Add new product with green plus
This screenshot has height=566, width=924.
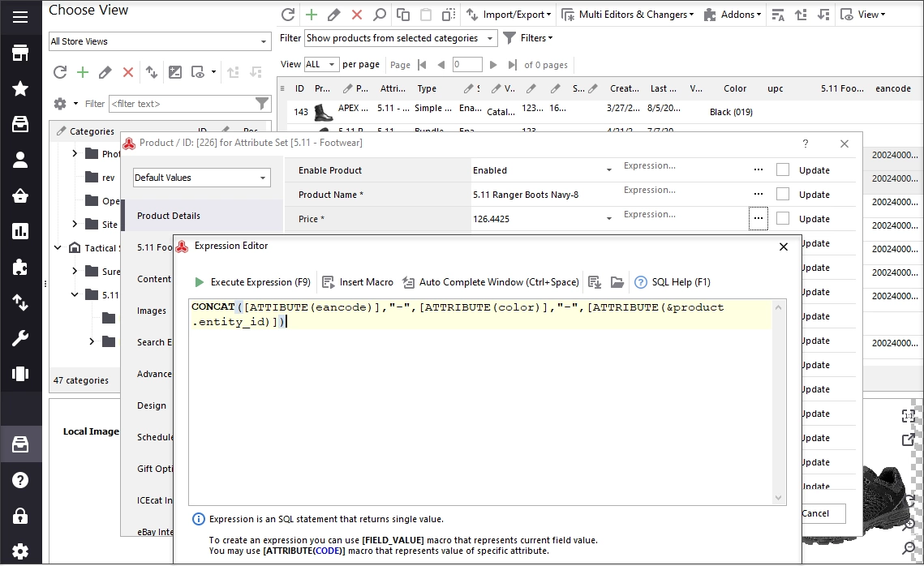(x=312, y=15)
